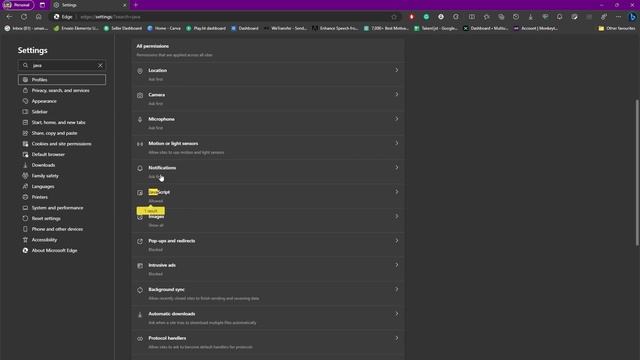Select Profiles in the settings sidebar

click(x=62, y=80)
